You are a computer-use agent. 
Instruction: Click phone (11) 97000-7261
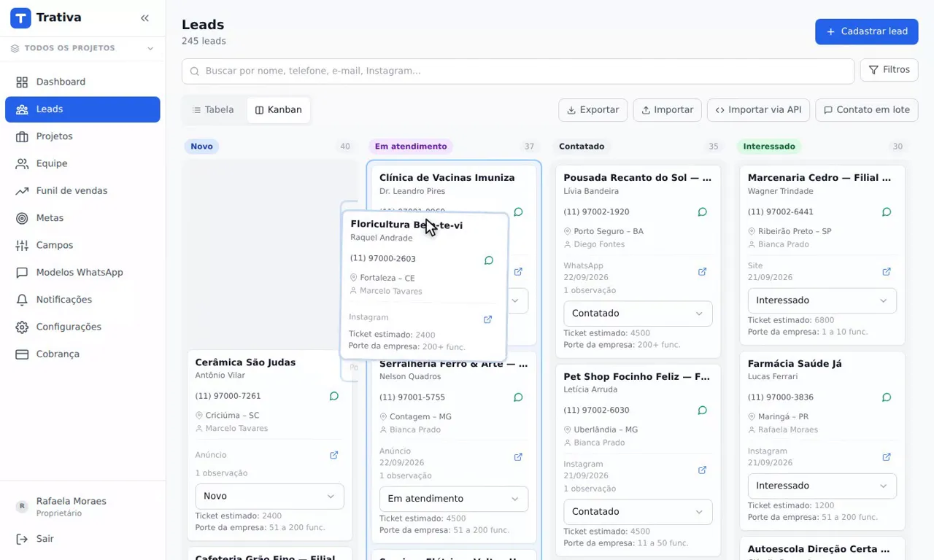coord(228,396)
